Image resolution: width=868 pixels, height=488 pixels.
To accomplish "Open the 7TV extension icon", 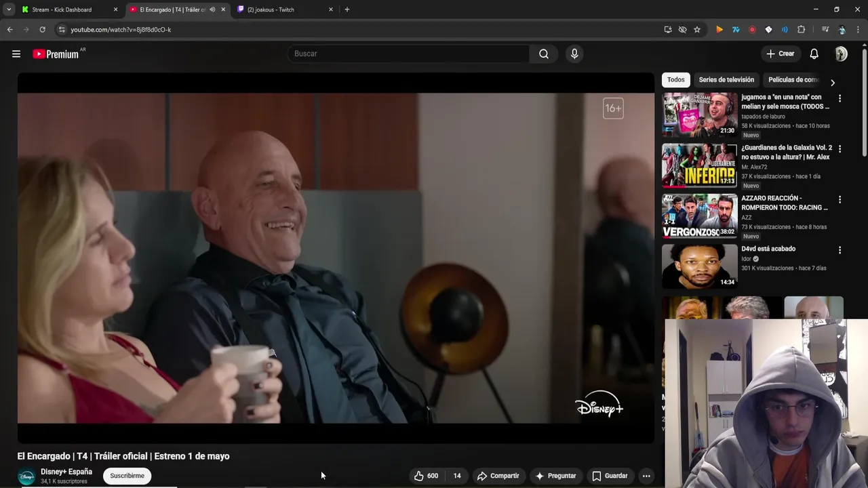I will (x=736, y=30).
